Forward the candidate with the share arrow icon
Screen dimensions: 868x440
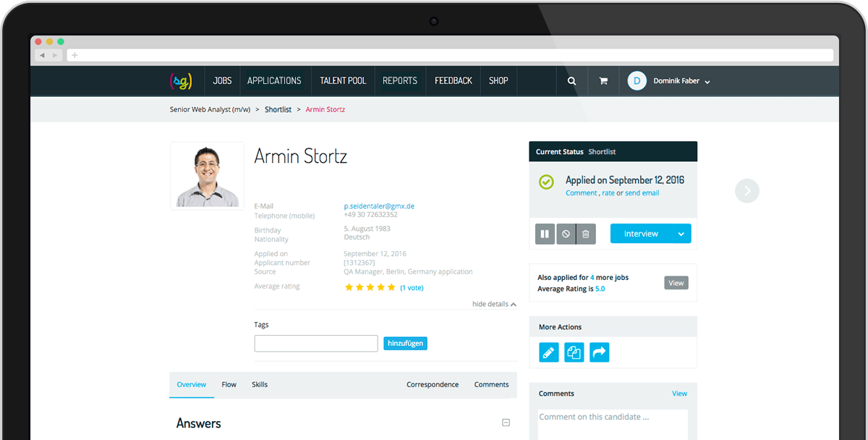[599, 352]
